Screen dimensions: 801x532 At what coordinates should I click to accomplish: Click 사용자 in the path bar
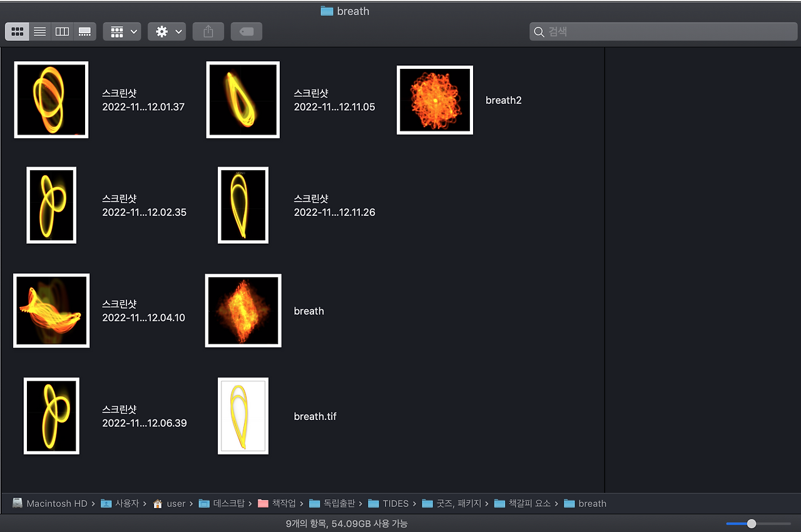tap(121, 503)
